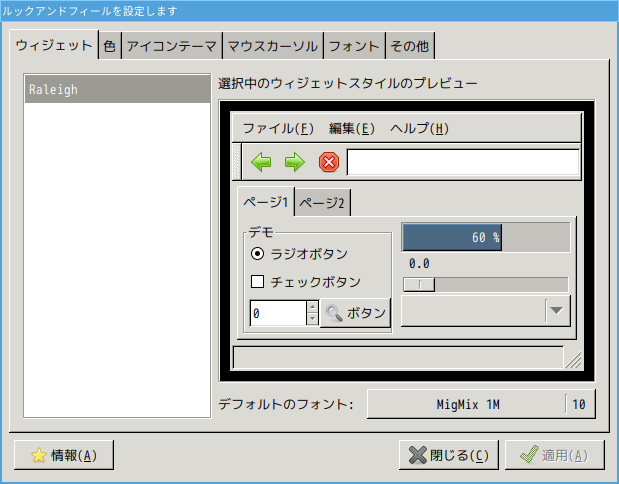
Task: Increase spin box value with up arrow
Action: 312,307
